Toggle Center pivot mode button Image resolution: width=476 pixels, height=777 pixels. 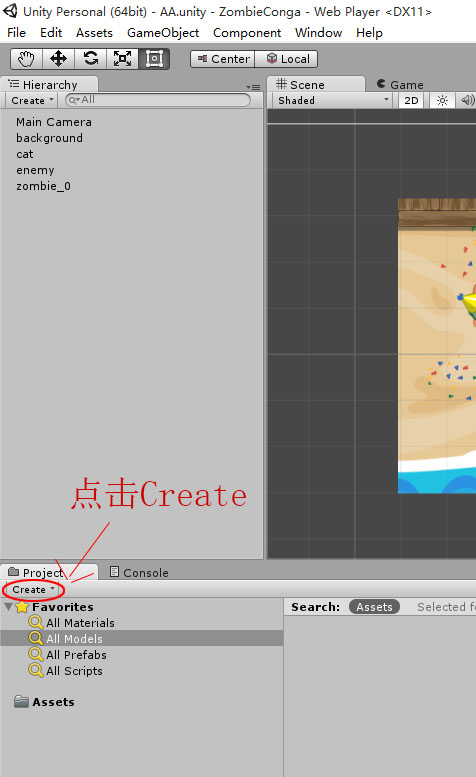click(x=223, y=59)
